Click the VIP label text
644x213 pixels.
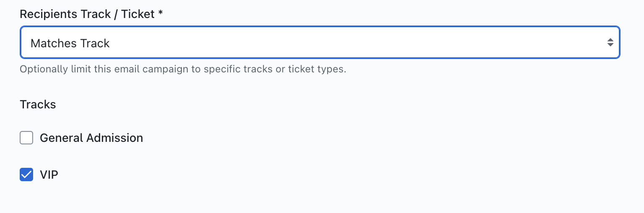[x=49, y=175]
